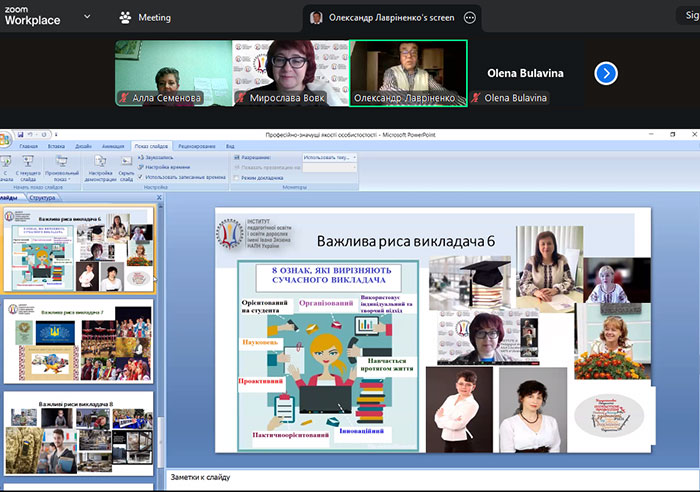
Task: Switch to 'Структура' outline pane tab
Action: [43, 198]
